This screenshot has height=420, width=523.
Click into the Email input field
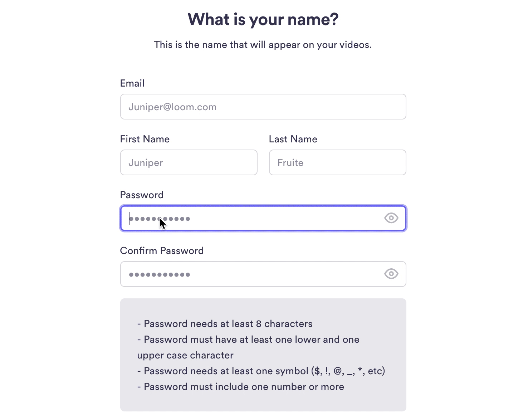coord(263,107)
